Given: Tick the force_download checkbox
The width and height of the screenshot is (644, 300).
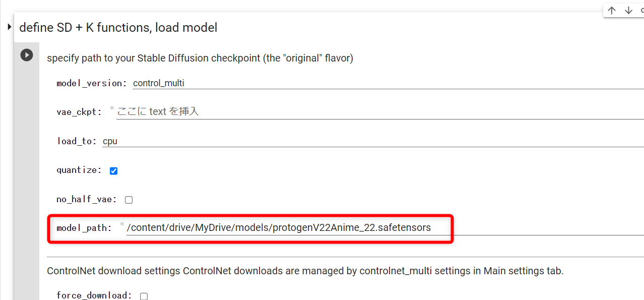Looking at the screenshot, I should coord(144,296).
